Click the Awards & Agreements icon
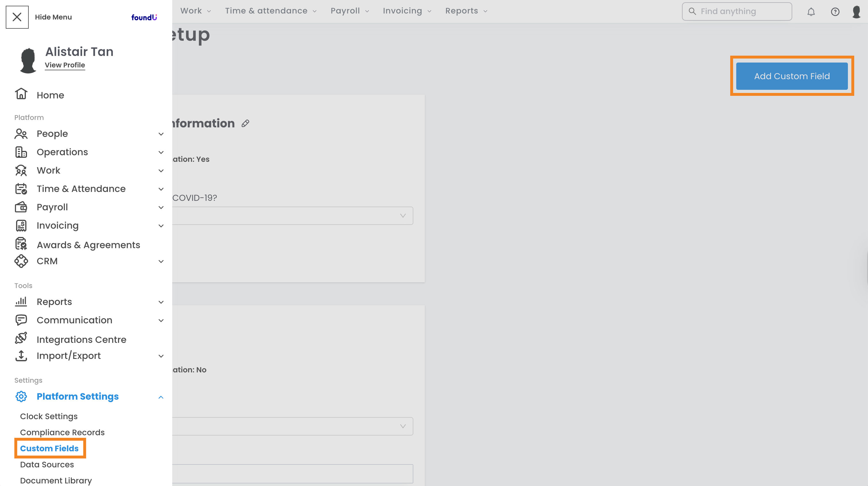The height and width of the screenshot is (486, 868). tap(21, 244)
